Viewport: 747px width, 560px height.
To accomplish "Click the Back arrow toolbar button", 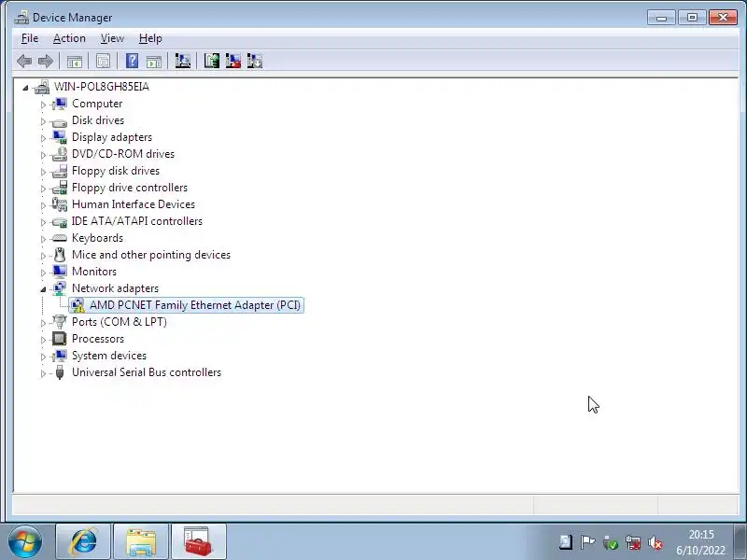I will (24, 61).
